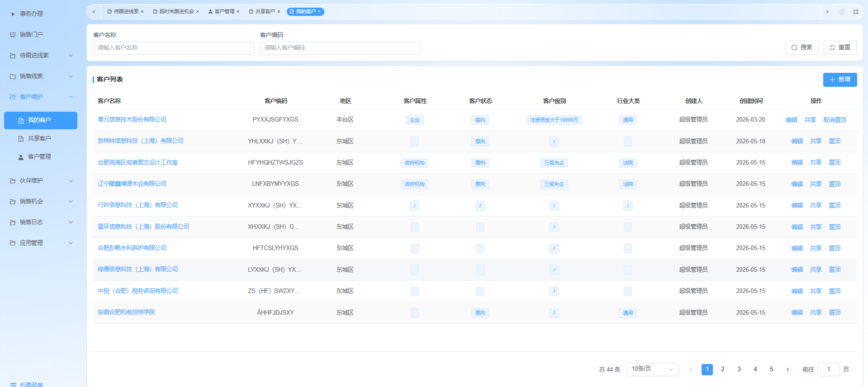
Task: Click the 签约 status tag in first row
Action: point(480,120)
